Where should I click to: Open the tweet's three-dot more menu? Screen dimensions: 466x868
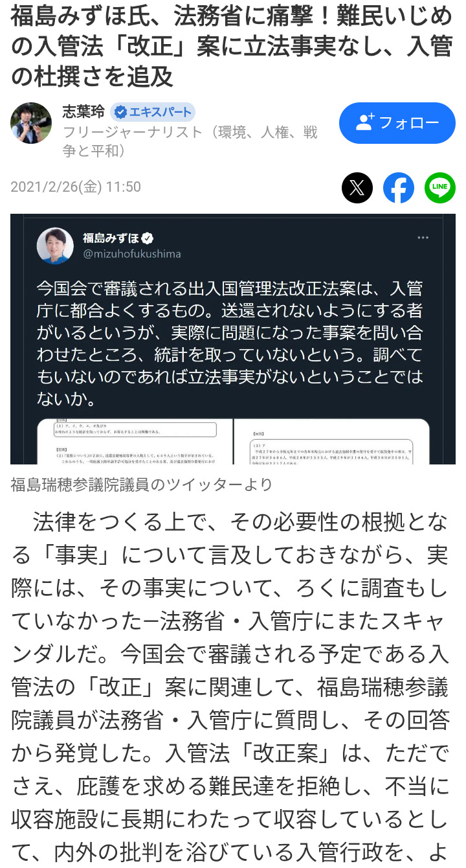tap(423, 238)
